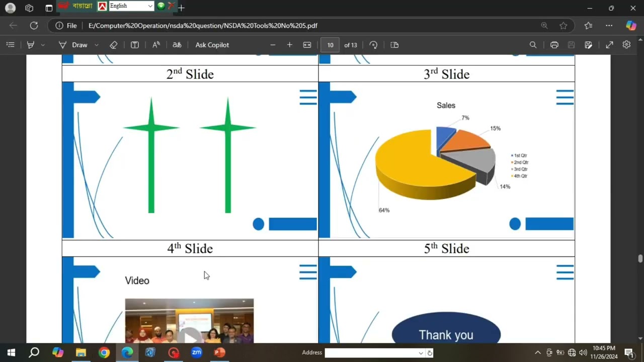The width and height of the screenshot is (644, 362).
Task: Start Read aloud
Action: (x=156, y=45)
